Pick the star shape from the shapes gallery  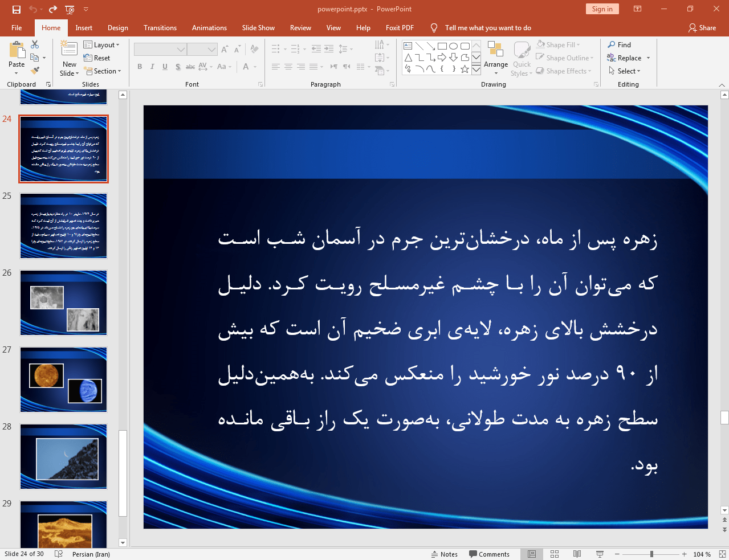tap(465, 69)
